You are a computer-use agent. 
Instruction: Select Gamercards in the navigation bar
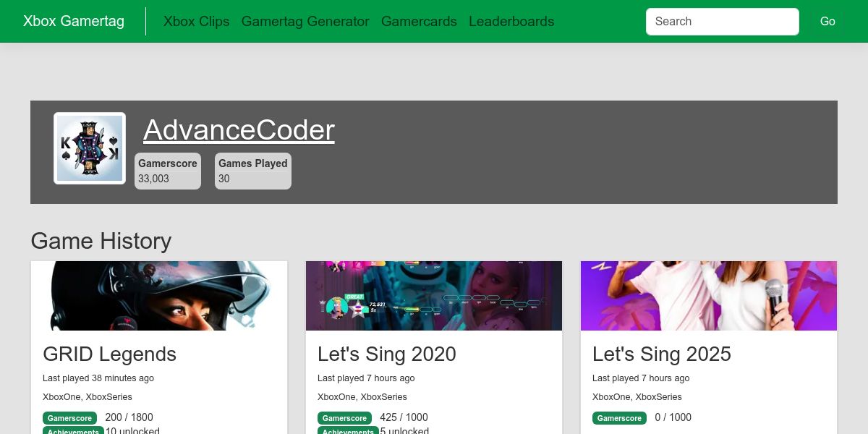(x=419, y=21)
